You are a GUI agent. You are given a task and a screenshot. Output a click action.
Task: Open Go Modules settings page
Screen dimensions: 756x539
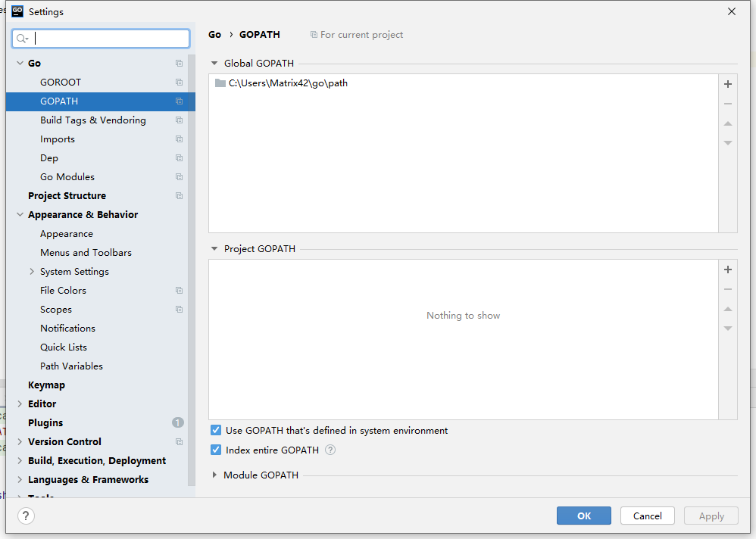click(67, 177)
